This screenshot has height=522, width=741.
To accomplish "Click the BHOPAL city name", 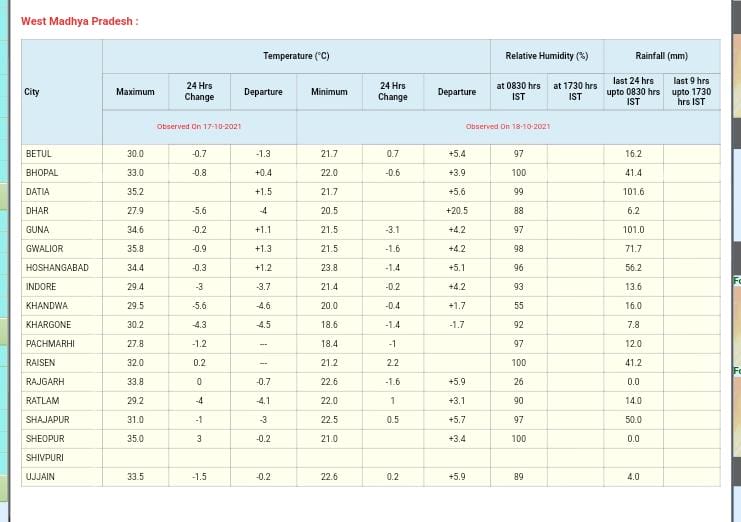I will (x=42, y=173).
